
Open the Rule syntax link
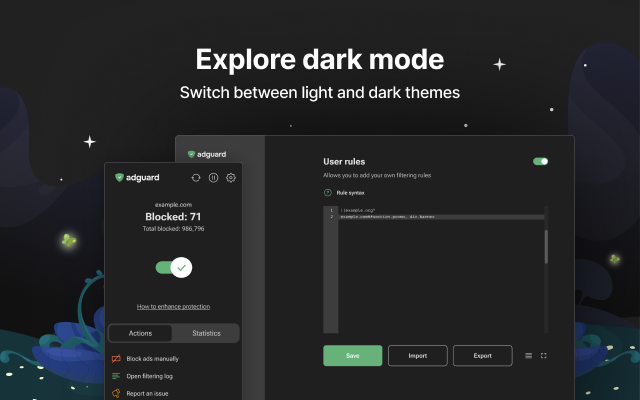pyautogui.click(x=351, y=193)
